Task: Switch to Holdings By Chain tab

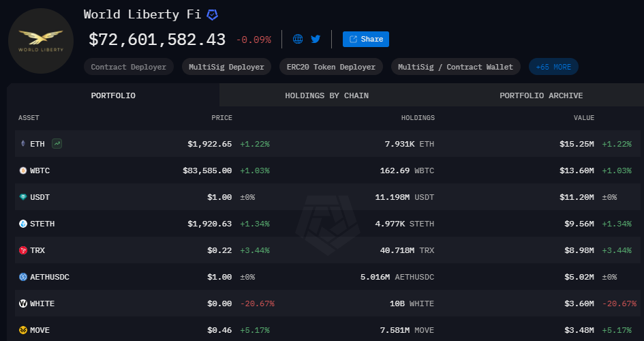Action: (x=326, y=95)
